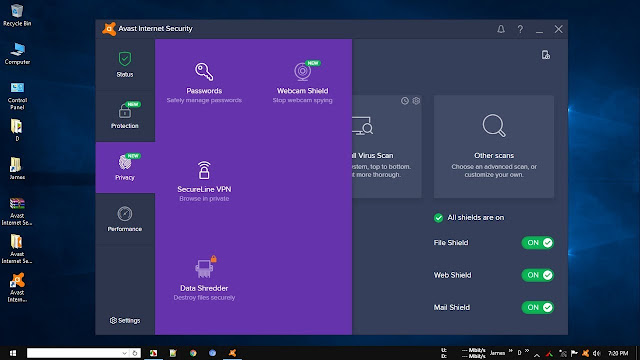Click the Other scans magnifier icon
640x360 pixels.
point(494,125)
